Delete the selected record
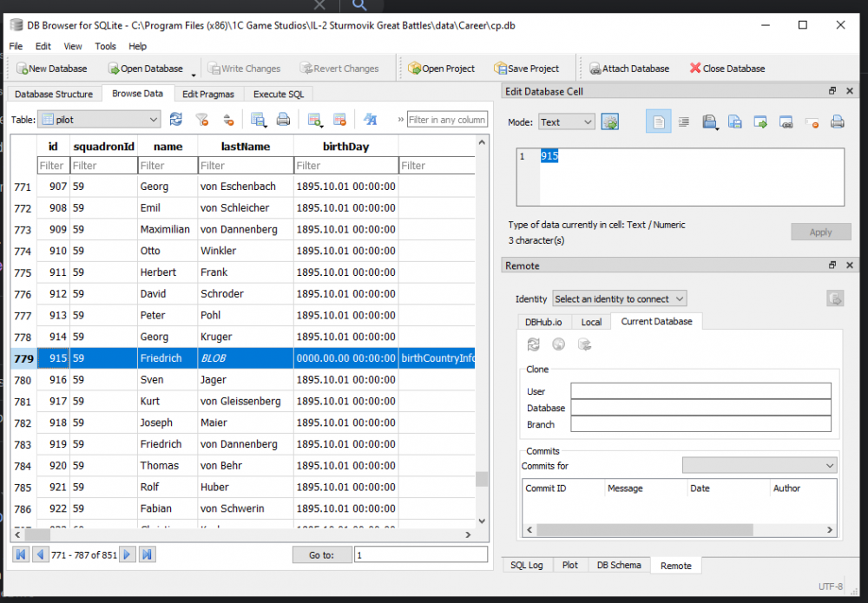The width and height of the screenshot is (868, 603). pyautogui.click(x=339, y=119)
